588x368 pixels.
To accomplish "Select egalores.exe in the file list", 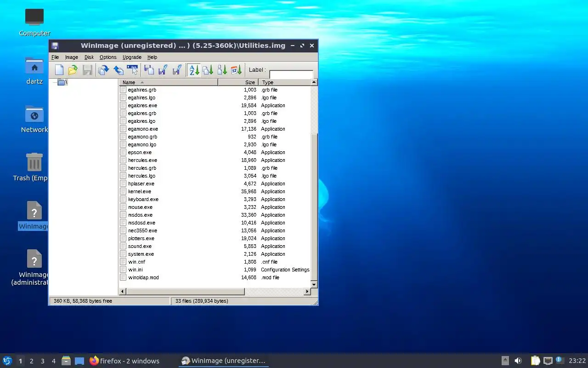I will coord(142,105).
